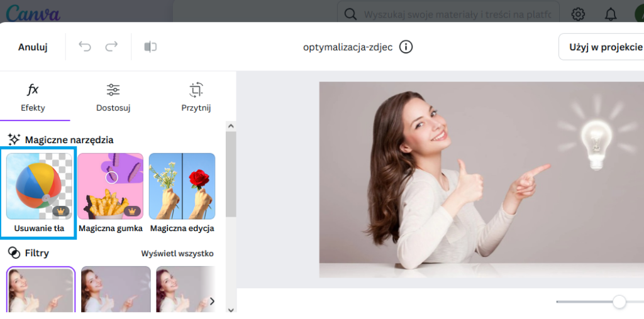644x319 pixels.
Task: Open the notifications bell icon
Action: click(610, 14)
